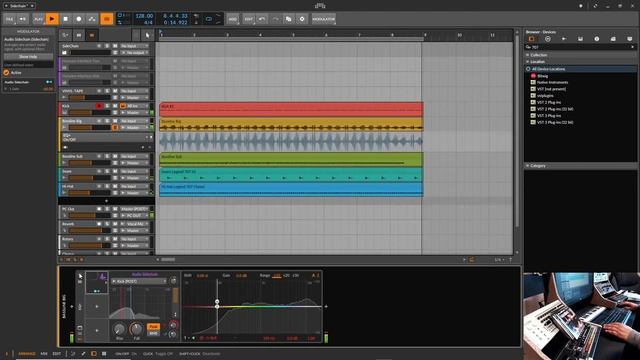The width and height of the screenshot is (640, 360).
Task: Toggle automation write button in transport
Action: (x=92, y=19)
